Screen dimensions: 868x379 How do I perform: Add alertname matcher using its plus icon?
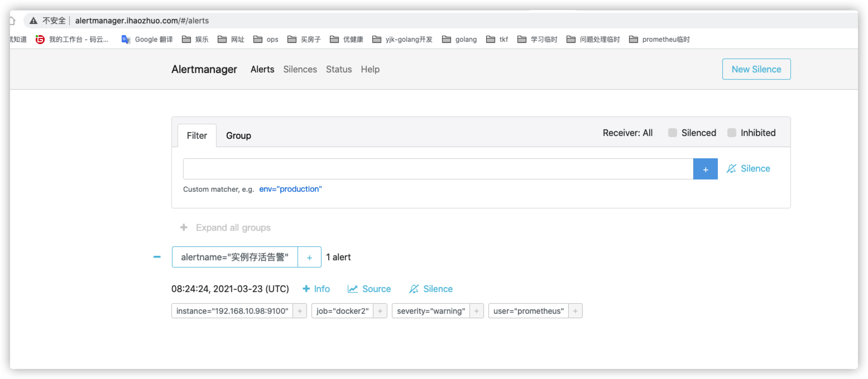(x=309, y=257)
